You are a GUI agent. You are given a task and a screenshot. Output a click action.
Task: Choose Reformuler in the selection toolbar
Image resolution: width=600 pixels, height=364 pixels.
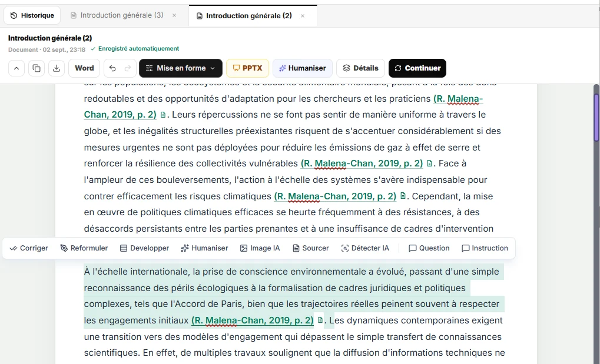coord(84,248)
